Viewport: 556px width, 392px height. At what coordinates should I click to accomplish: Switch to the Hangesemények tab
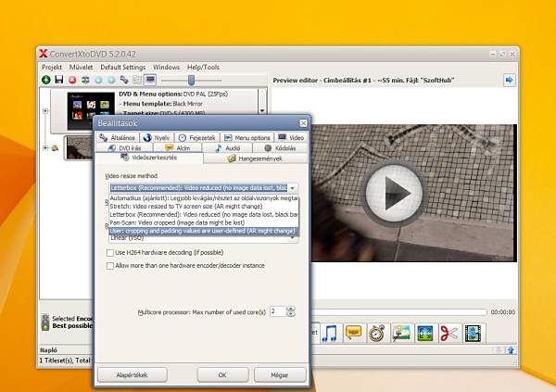256,158
